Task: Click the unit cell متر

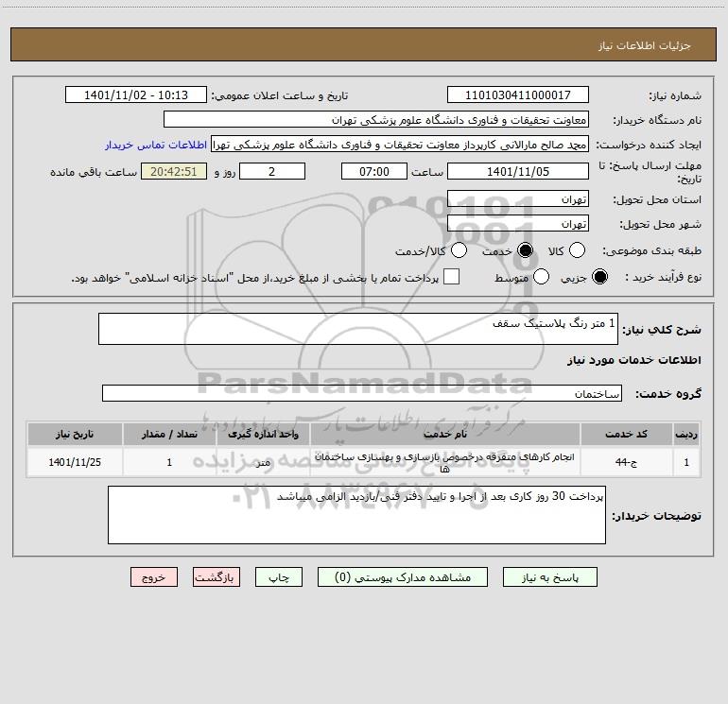Action: [x=263, y=462]
